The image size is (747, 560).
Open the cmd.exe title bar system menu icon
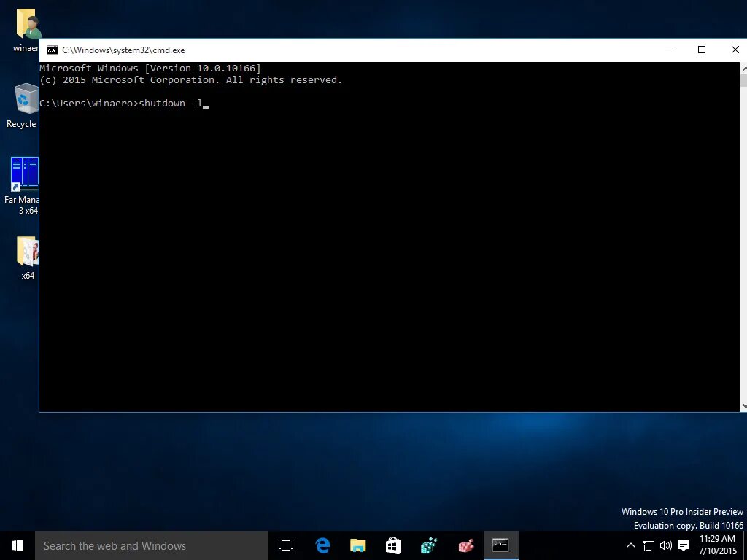[53, 50]
